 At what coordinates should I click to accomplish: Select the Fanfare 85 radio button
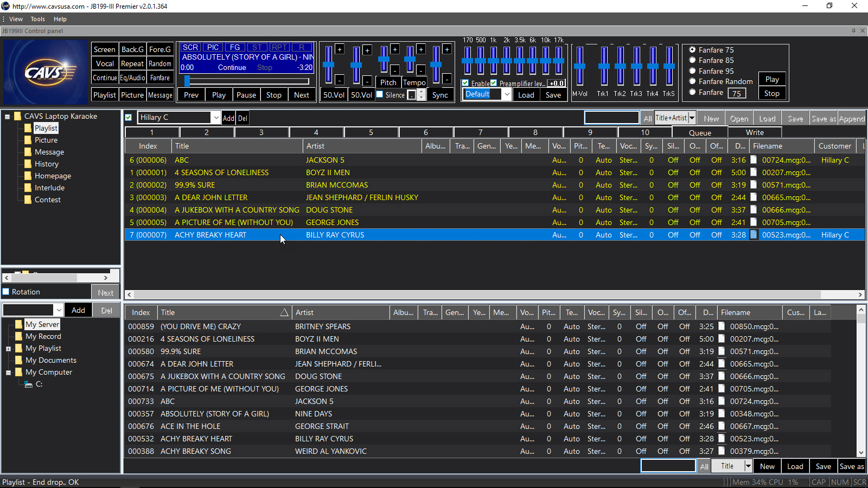click(692, 60)
